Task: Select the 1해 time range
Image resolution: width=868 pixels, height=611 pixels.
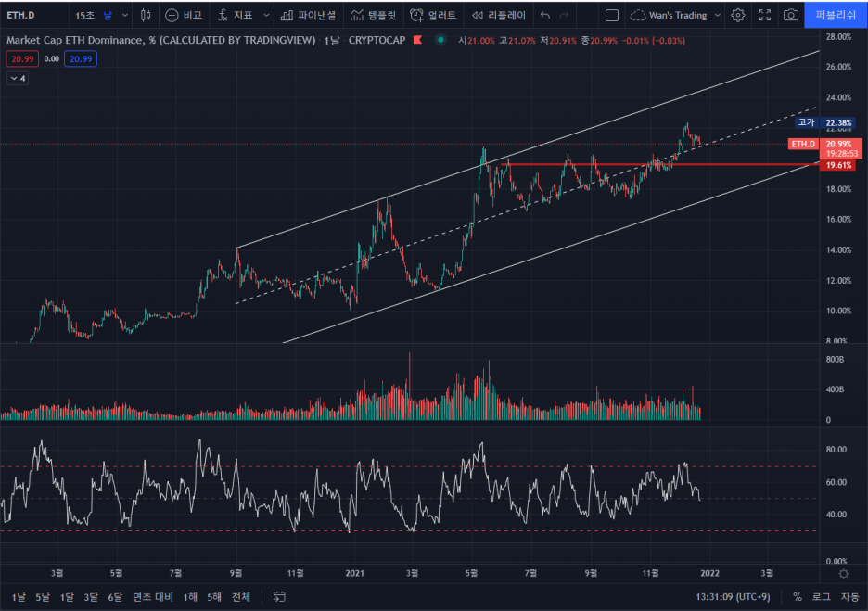Action: pos(190,597)
